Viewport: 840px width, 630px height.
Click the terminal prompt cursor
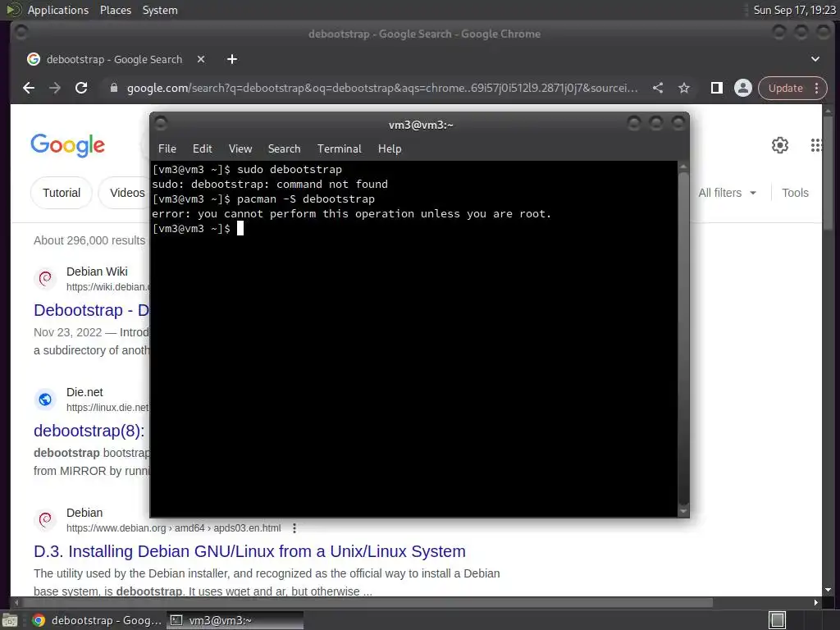point(240,229)
